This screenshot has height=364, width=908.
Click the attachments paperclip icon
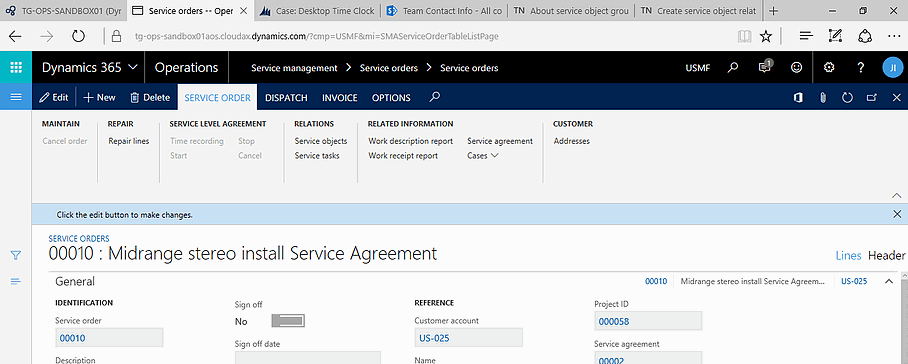coord(823,98)
